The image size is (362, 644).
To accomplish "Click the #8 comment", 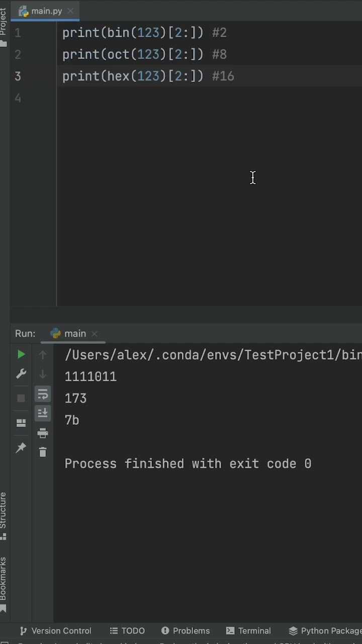I will pyautogui.click(x=219, y=54).
